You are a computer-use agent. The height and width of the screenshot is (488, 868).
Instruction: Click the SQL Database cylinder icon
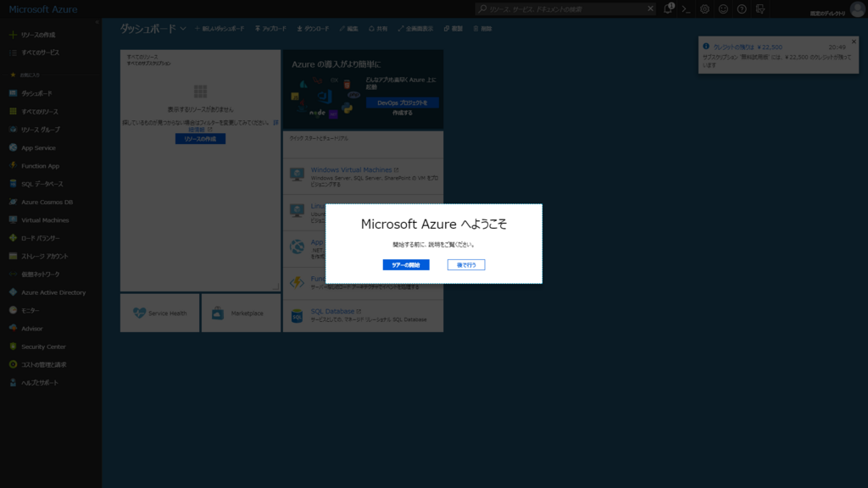point(298,316)
